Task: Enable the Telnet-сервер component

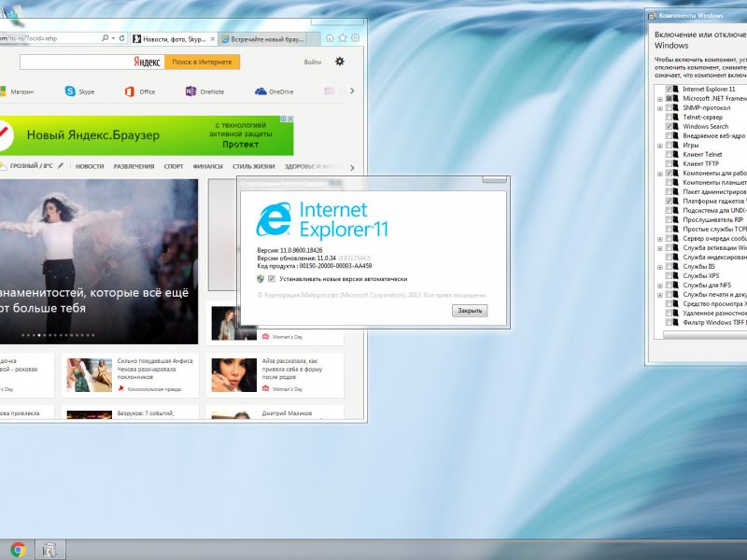Action: 669,118
